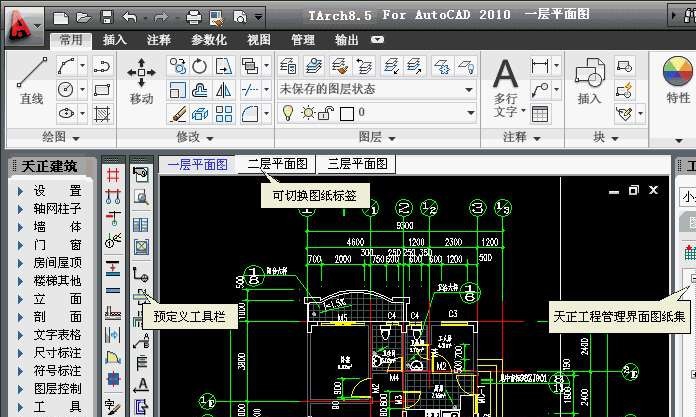Screen dimensions: 696x417
Task: Print the drawing using the printer icon
Action: click(x=194, y=18)
